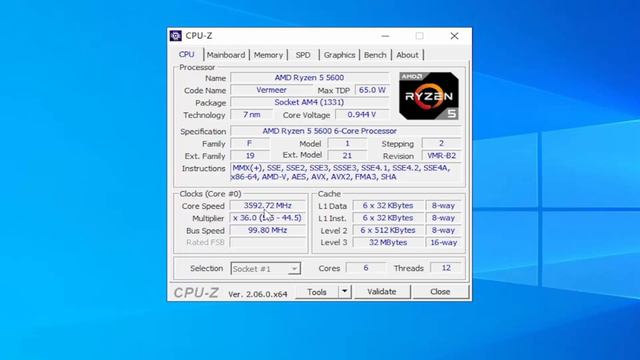Click L1 Inst. associativity 8-way

point(443,218)
